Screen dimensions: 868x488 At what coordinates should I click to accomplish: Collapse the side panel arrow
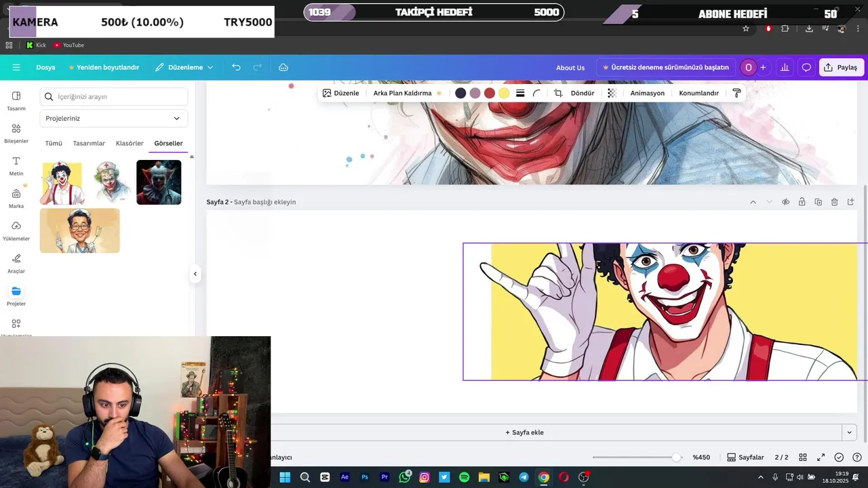point(195,274)
